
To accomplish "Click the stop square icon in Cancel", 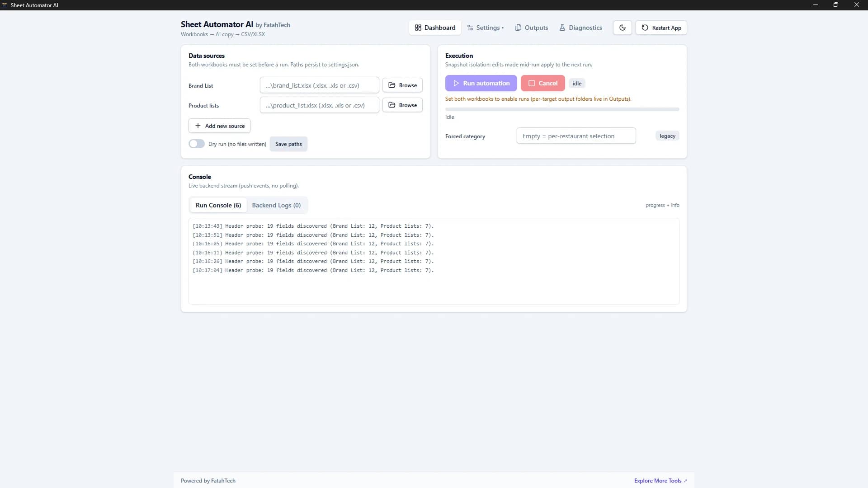I will point(532,83).
